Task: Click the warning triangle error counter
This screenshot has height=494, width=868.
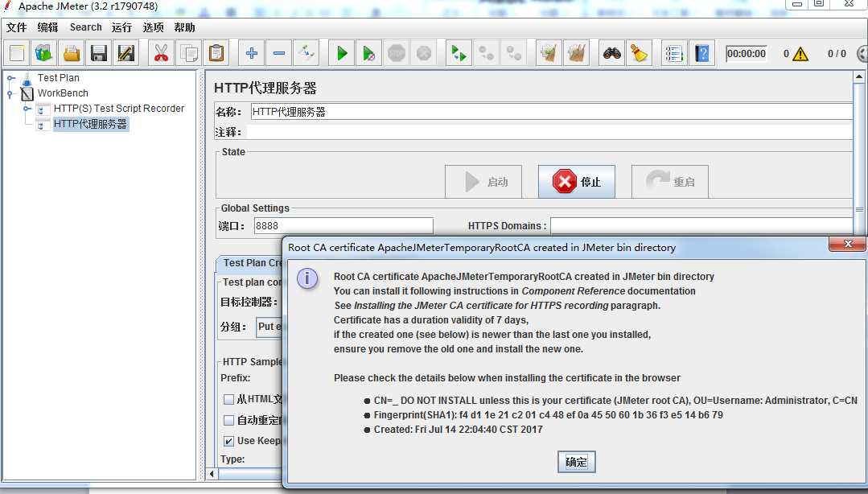Action: (x=800, y=54)
